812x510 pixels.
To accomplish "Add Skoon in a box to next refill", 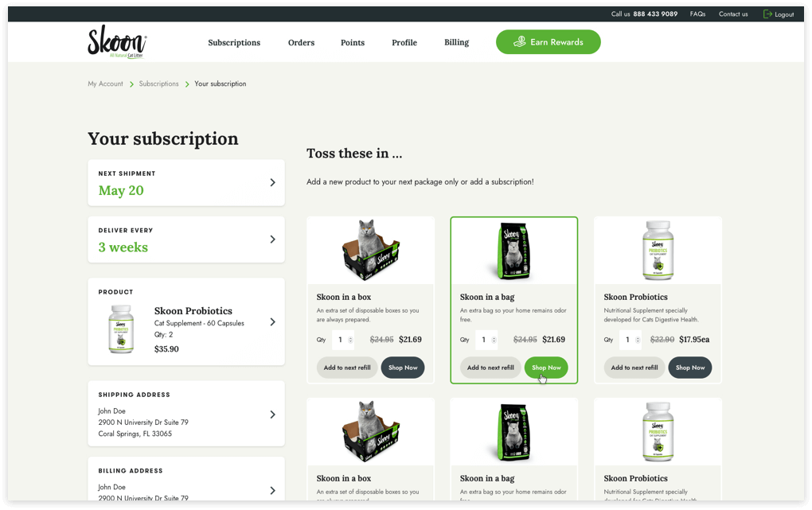I will click(x=346, y=368).
